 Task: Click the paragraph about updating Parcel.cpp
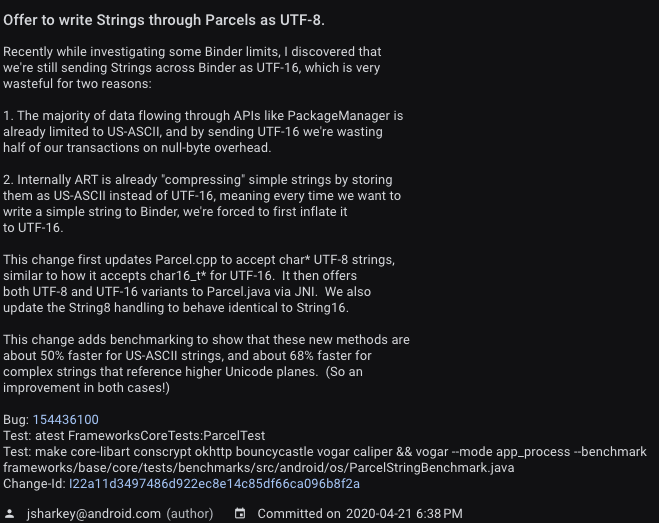pyautogui.click(x=199, y=284)
